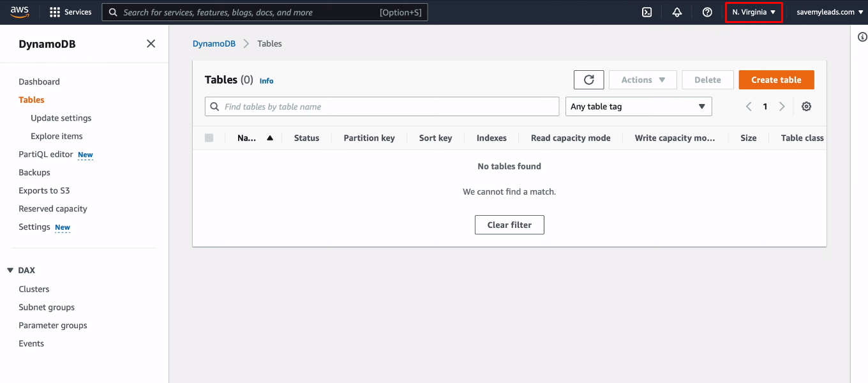Open the notifications bell
Viewport: 868px width, 383px height.
tap(677, 12)
